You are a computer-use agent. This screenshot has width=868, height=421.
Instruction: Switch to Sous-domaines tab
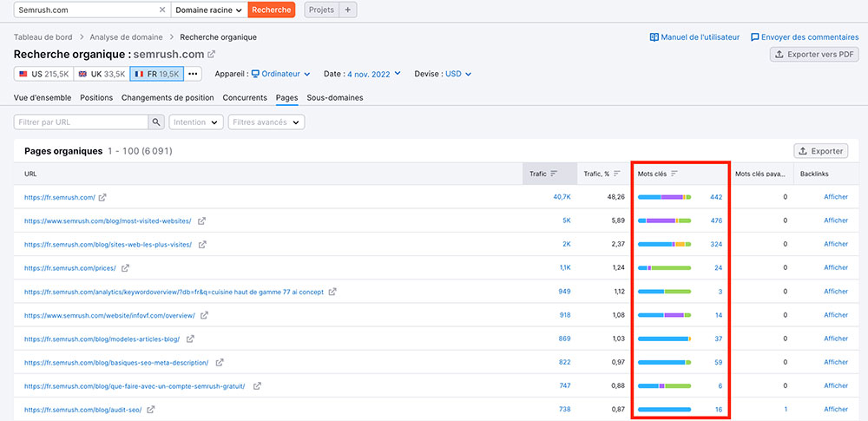tap(335, 97)
